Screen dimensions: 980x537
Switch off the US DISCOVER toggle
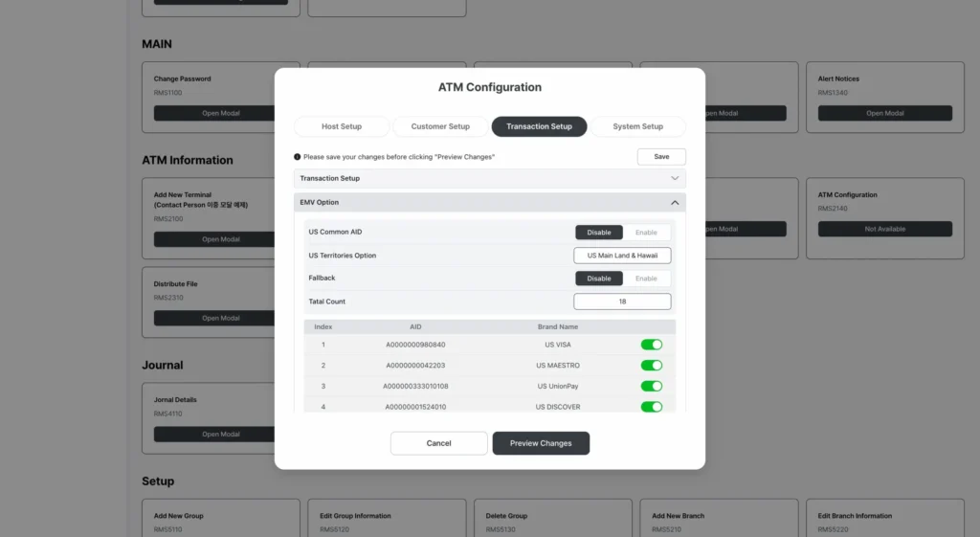pos(651,407)
